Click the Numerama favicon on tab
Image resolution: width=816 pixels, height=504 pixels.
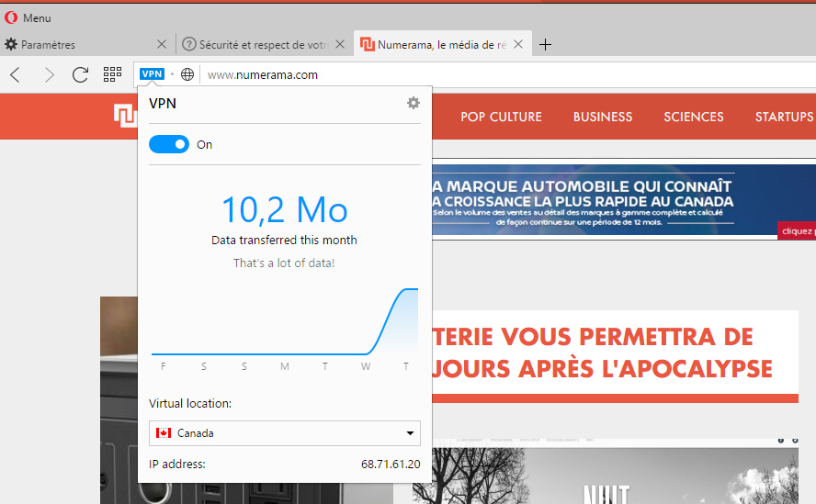(x=368, y=45)
